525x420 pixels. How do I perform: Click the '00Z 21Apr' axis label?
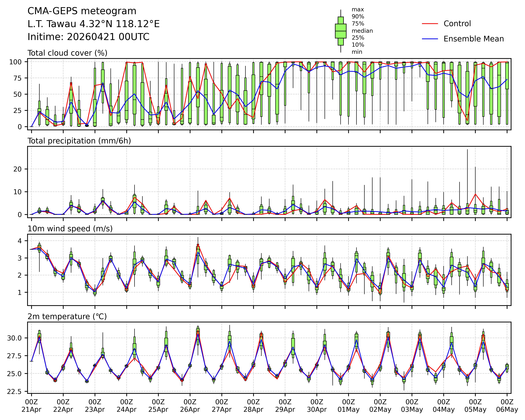pos(31,405)
